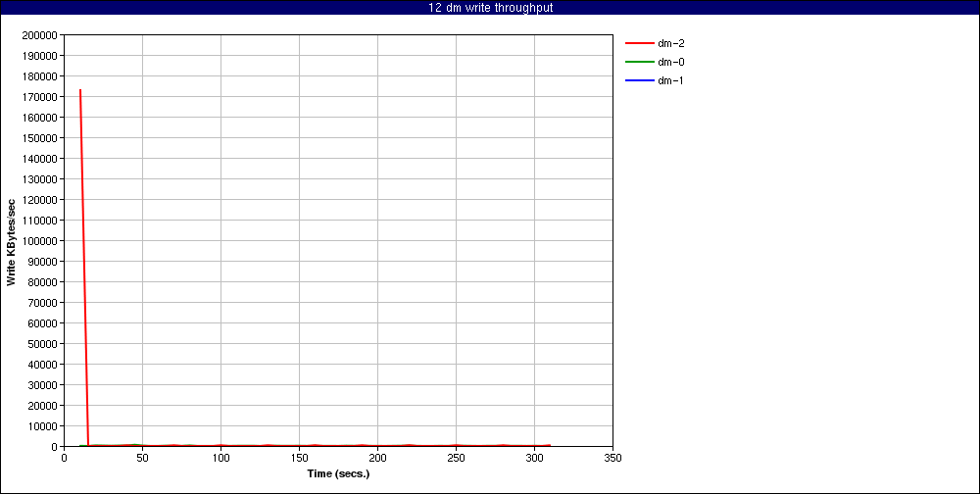Click the 50 tick on the time axis
980x494 pixels.
143,457
